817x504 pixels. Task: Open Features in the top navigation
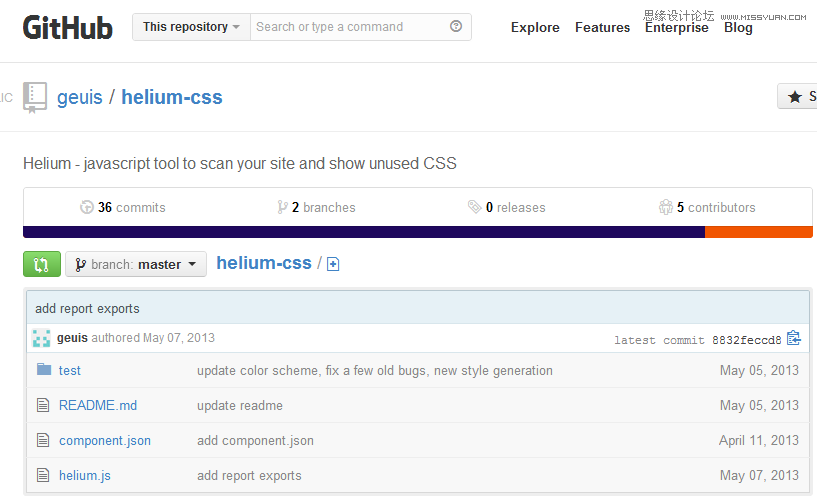click(602, 28)
